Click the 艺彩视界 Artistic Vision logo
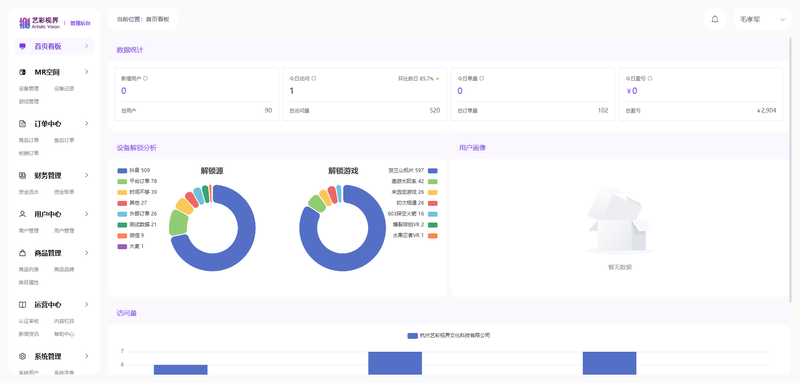The width and height of the screenshot is (800, 383). (x=39, y=22)
